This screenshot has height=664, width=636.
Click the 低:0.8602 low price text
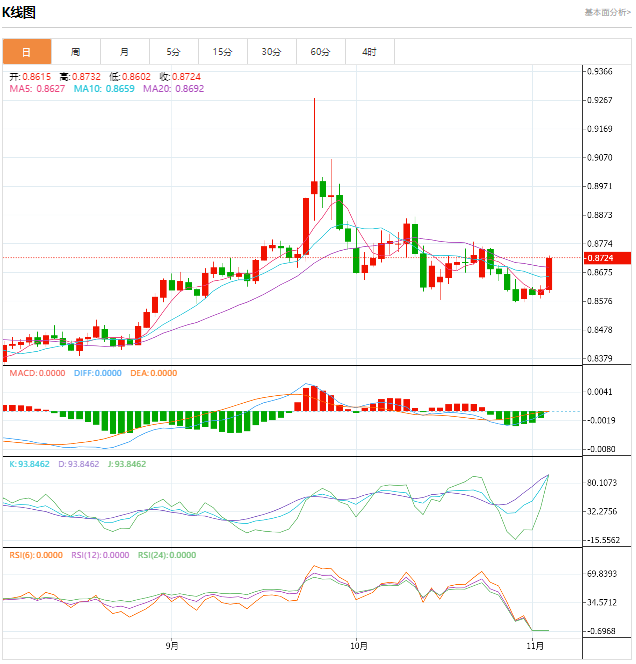point(130,77)
